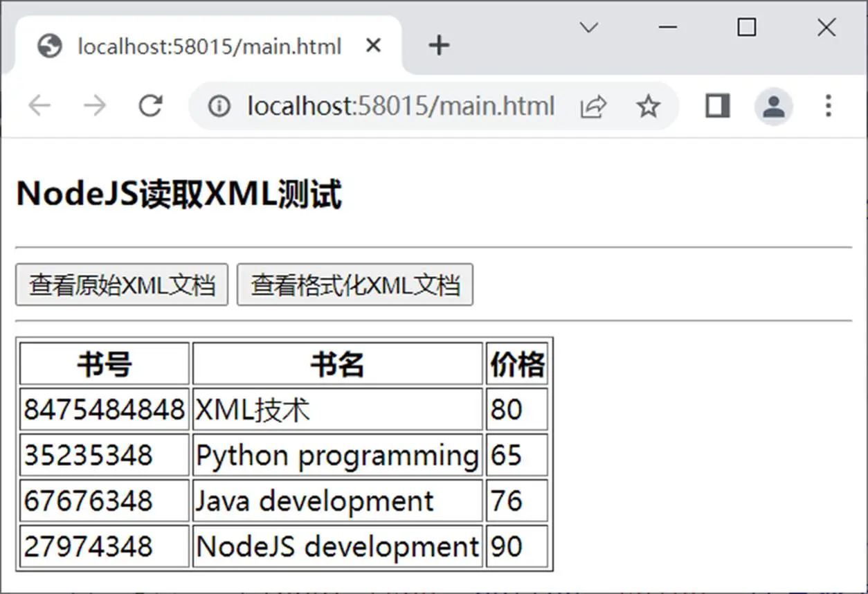Click the NodeJS development cell
The image size is (868, 594).
337,546
